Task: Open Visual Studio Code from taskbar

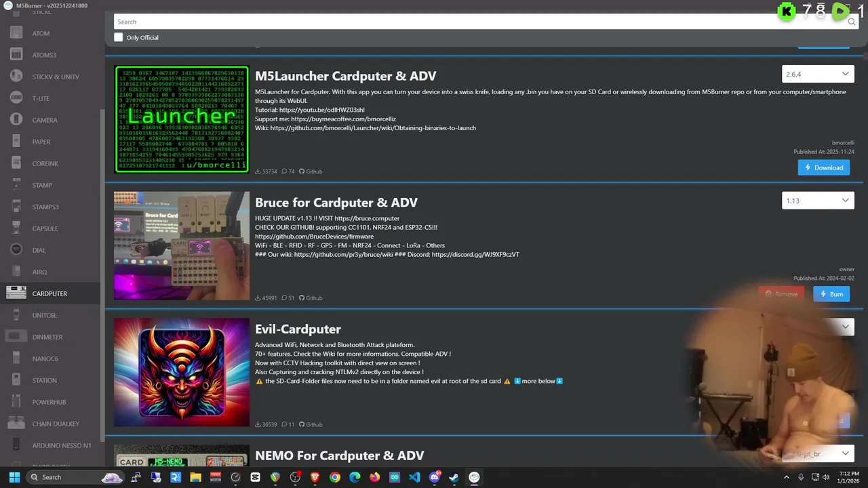Action: tap(414, 477)
